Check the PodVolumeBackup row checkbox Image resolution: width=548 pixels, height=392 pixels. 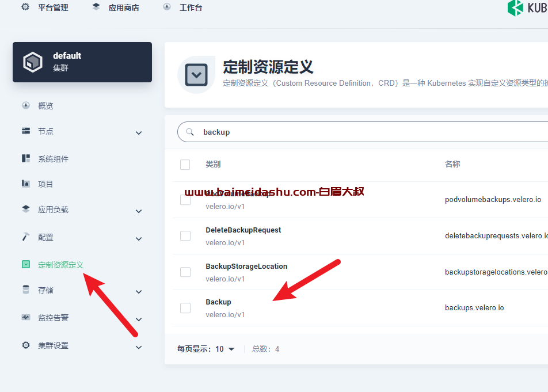click(x=185, y=200)
